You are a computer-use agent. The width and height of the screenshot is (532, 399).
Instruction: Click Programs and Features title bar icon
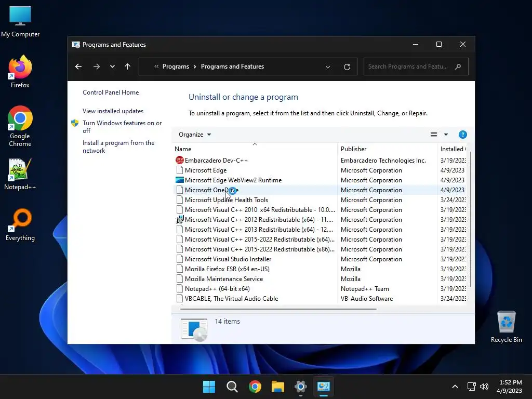pos(76,45)
